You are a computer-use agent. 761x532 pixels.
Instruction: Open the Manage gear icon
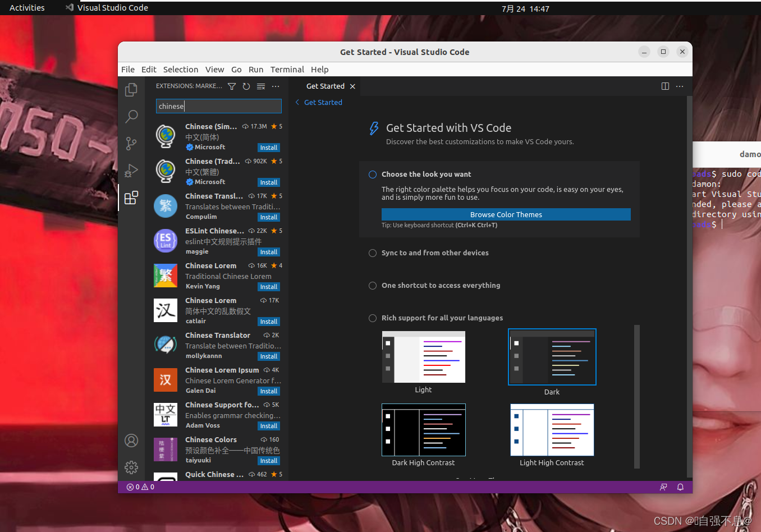coord(131,467)
